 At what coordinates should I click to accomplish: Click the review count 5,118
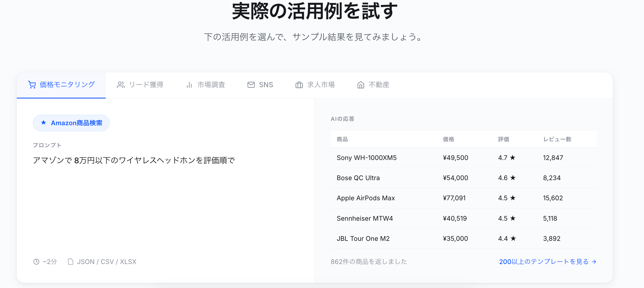(x=550, y=218)
